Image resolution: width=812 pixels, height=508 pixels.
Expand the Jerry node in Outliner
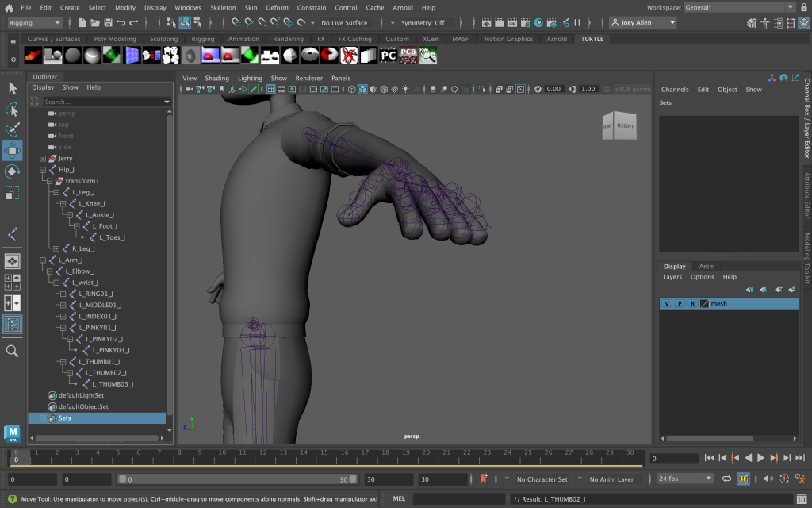click(x=44, y=159)
